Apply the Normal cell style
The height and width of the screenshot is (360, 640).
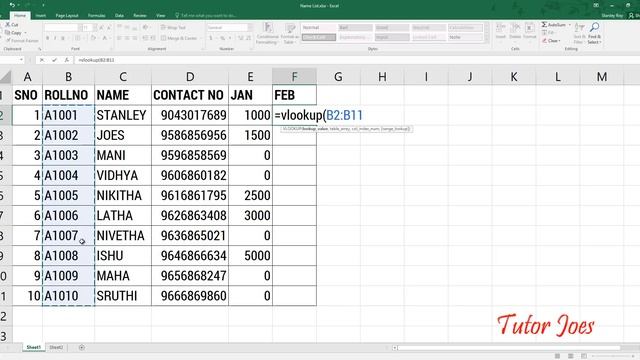coord(318,28)
